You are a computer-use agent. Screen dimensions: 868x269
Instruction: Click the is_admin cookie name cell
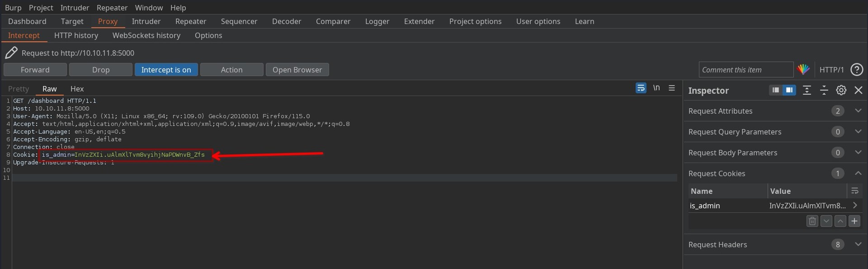(727, 206)
